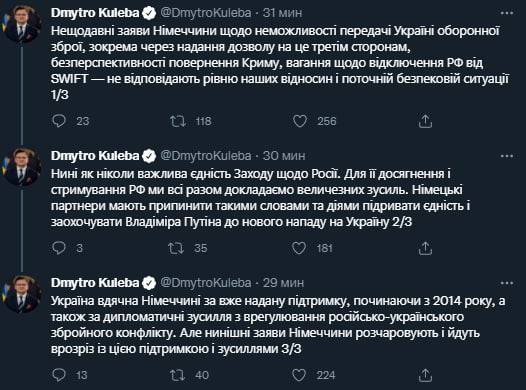Viewport: 526px width, 390px height.
Task: Open more options menu on first tweet
Action: pos(507,13)
